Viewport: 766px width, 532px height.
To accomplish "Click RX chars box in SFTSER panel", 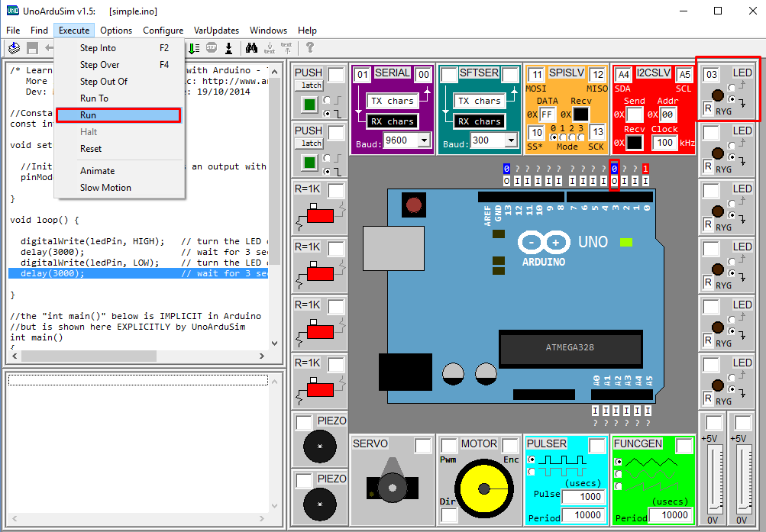I will point(480,121).
